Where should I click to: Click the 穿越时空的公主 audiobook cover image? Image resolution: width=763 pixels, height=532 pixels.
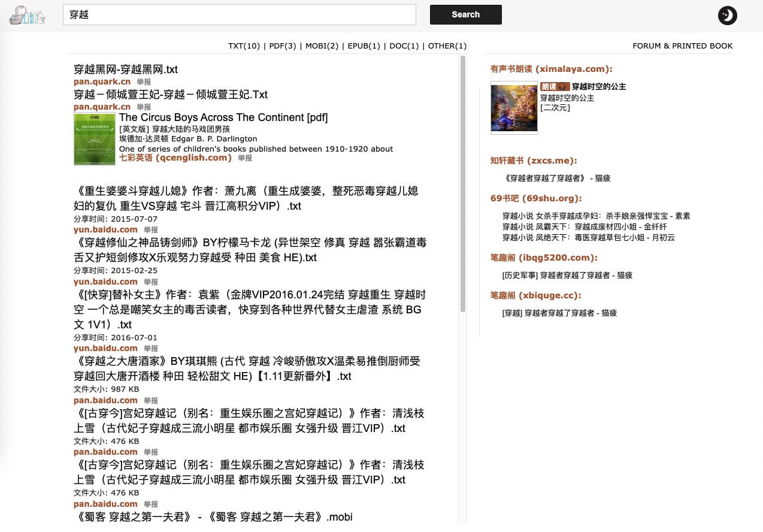click(513, 108)
